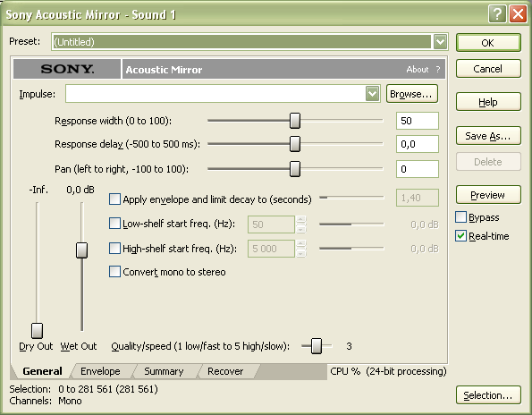Click the Low-shelf frequency field 50
The width and height of the screenshot is (532, 415).
tap(271, 224)
